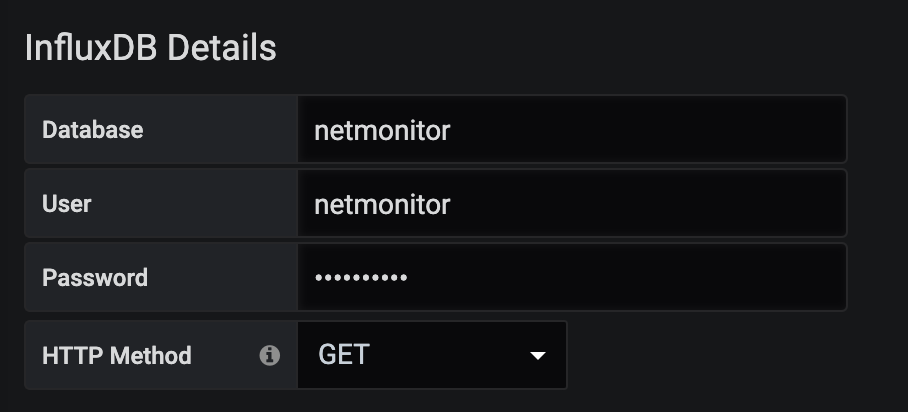Focus the User input field

pos(571,204)
